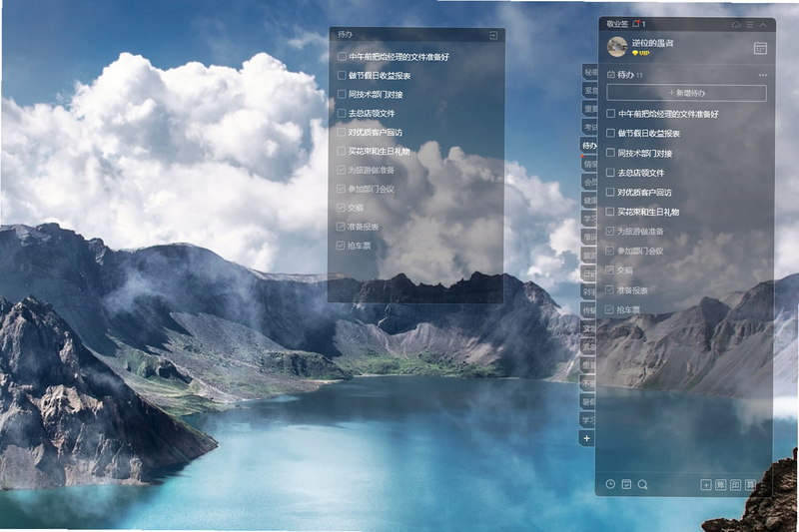This screenshot has width=799, height=532.
Task: Uncheck 参加部门会议 in floating panel
Action: (x=341, y=189)
